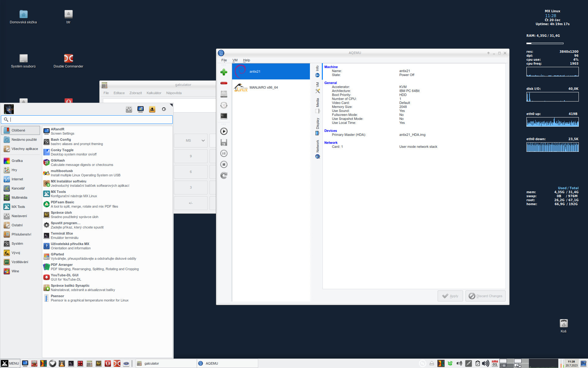
Task: Launch ARandR Screen Settings
Action: [x=107, y=131]
